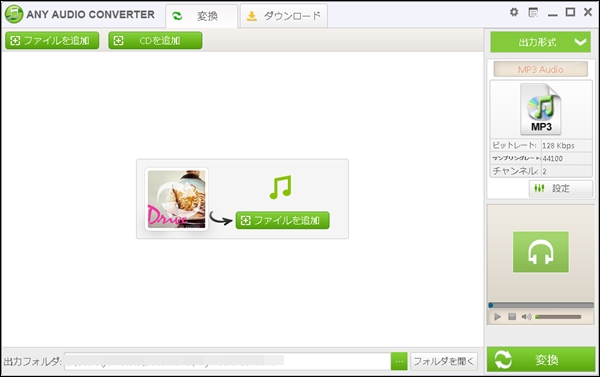Click the top toolbar ファイルを追加 button
This screenshot has height=377, width=600.
(52, 41)
